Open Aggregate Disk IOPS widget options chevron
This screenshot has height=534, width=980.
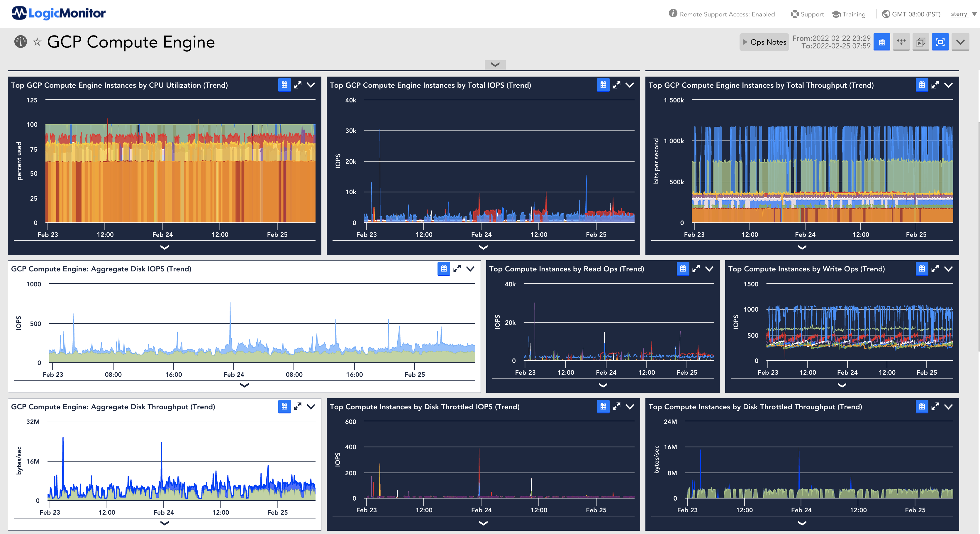point(470,269)
